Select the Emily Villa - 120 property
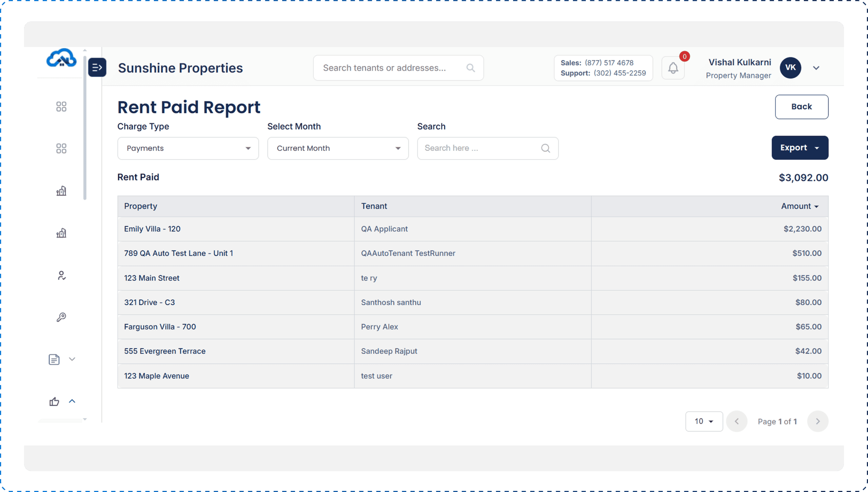 tap(152, 229)
